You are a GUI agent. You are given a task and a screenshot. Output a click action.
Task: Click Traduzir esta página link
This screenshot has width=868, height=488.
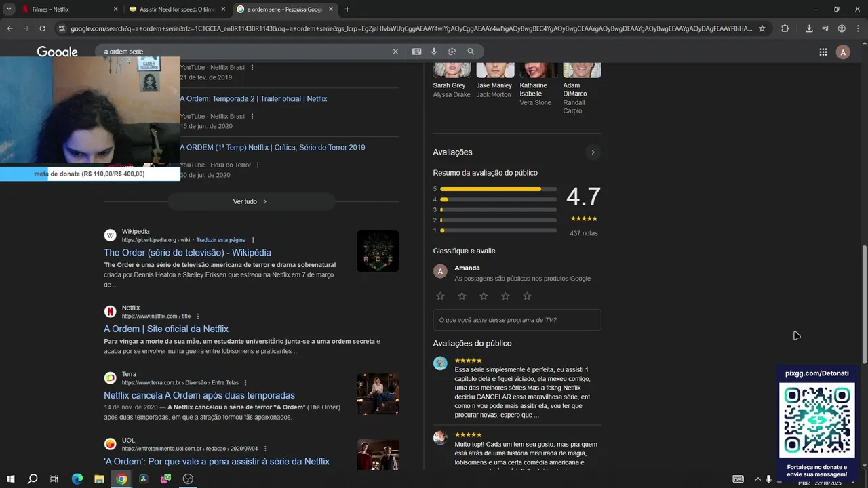pos(221,240)
